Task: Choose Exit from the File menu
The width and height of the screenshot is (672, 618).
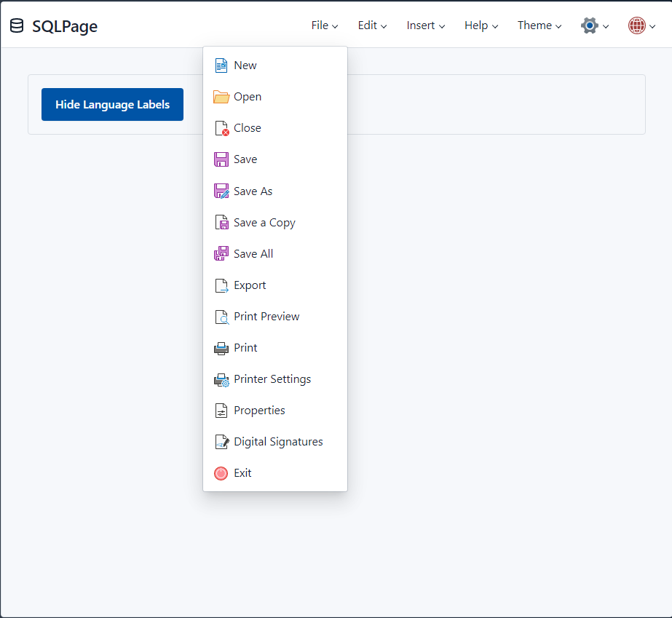Action: [275, 473]
